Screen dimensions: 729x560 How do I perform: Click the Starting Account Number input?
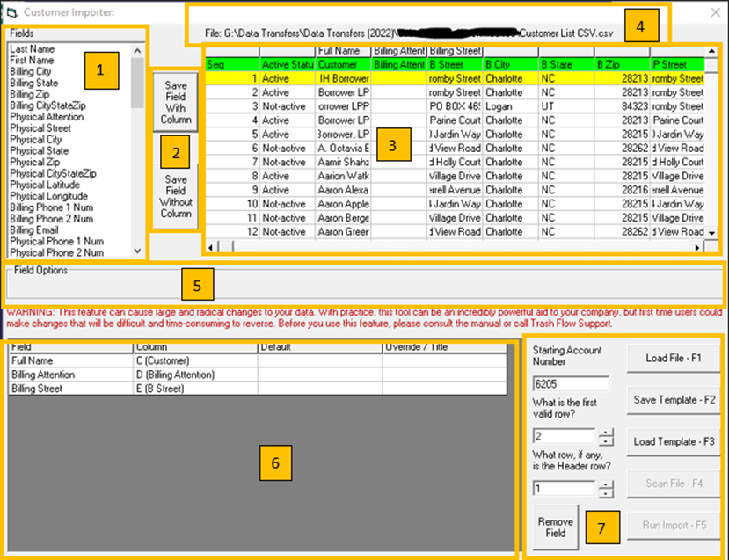click(571, 383)
